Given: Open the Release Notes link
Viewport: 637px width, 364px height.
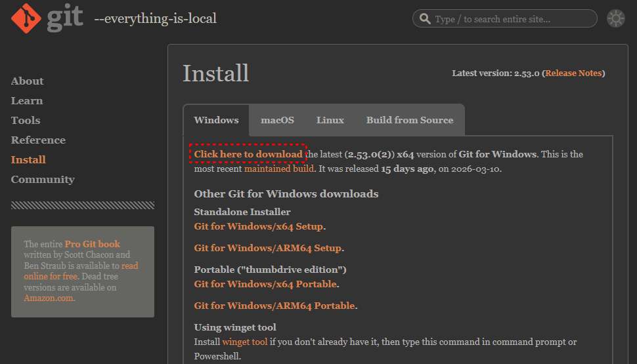Looking at the screenshot, I should pos(573,73).
